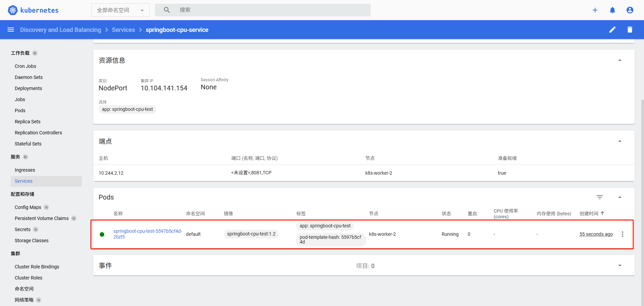Viewport: 644px width, 306px height.
Task: Collapse the 端点 card
Action: (x=620, y=141)
